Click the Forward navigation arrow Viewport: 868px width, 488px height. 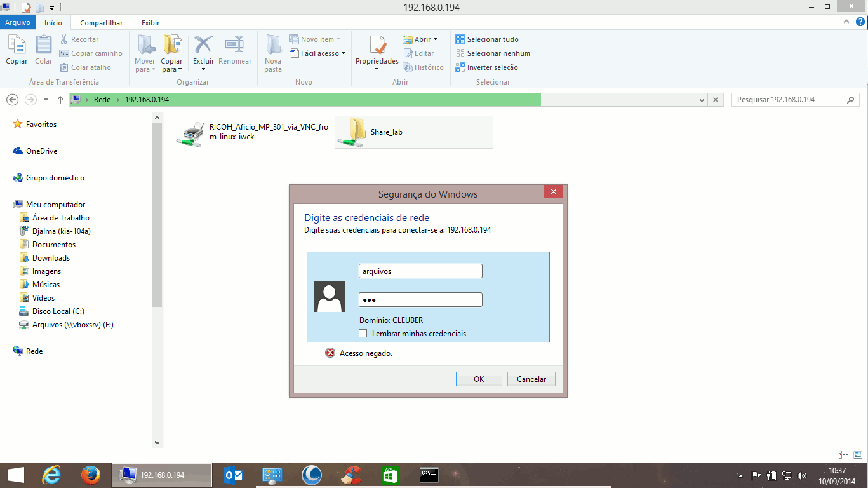point(30,100)
